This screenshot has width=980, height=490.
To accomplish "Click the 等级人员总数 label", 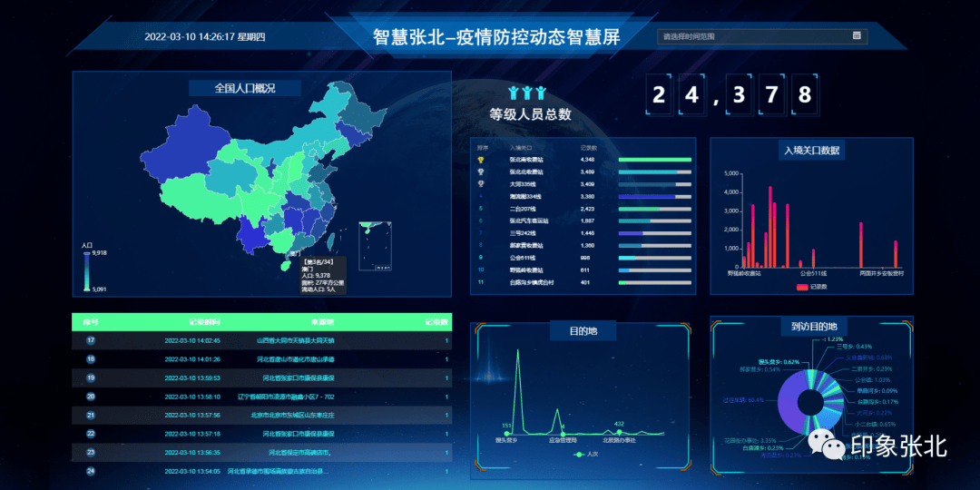I will 530,114.
